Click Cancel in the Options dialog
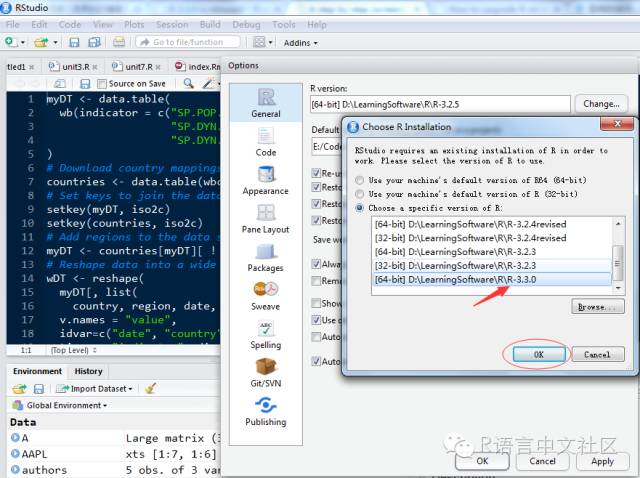Image resolution: width=640 pixels, height=478 pixels. click(x=542, y=461)
